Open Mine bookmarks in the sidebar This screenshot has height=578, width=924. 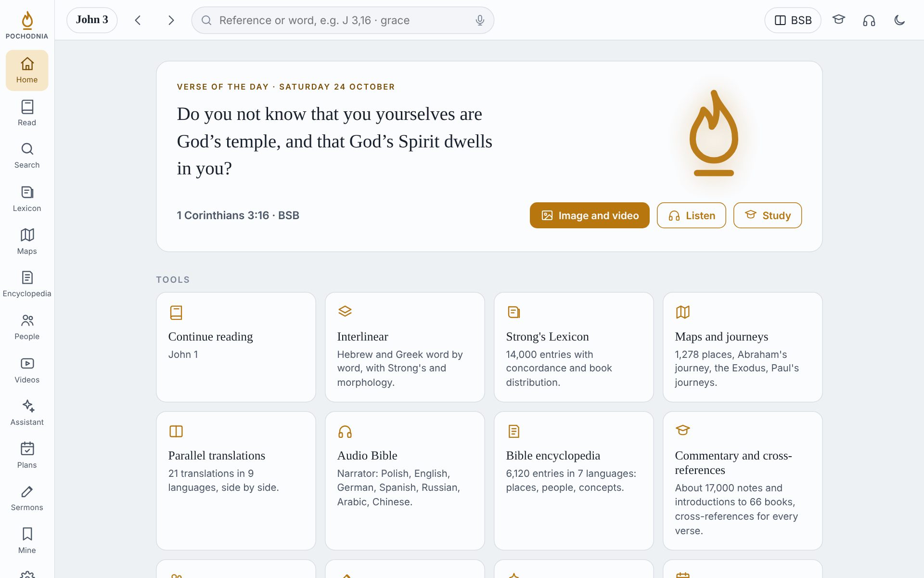pos(27,541)
